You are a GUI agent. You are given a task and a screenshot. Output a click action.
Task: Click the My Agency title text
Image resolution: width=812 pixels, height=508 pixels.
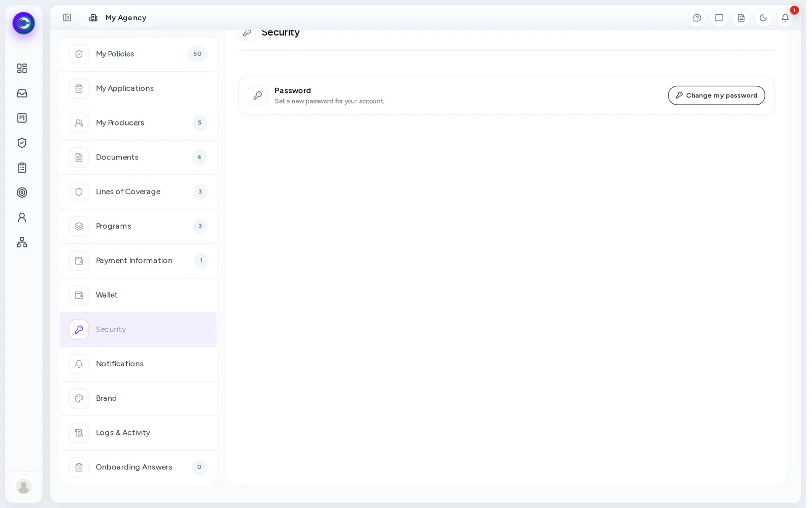click(126, 18)
